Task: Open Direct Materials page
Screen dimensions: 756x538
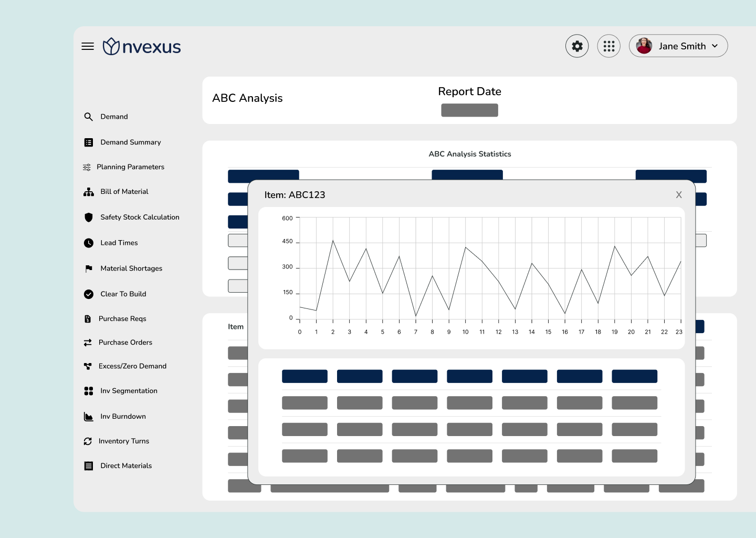Action: (x=126, y=466)
